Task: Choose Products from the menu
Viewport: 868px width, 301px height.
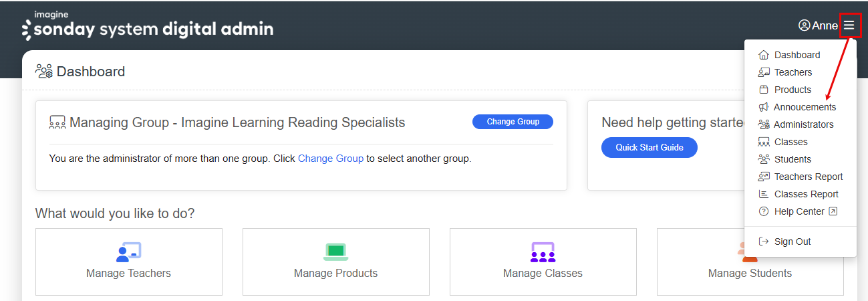Action: click(792, 90)
